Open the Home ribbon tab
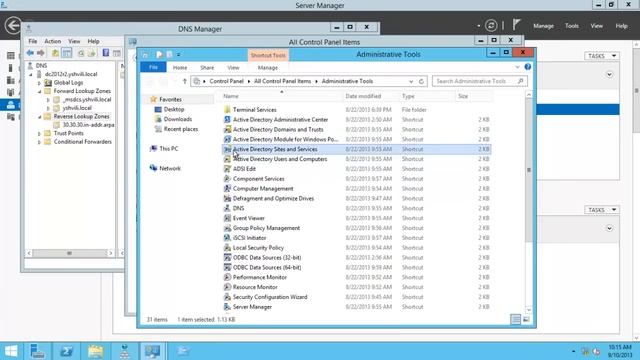This screenshot has height=360, width=640. point(180,68)
